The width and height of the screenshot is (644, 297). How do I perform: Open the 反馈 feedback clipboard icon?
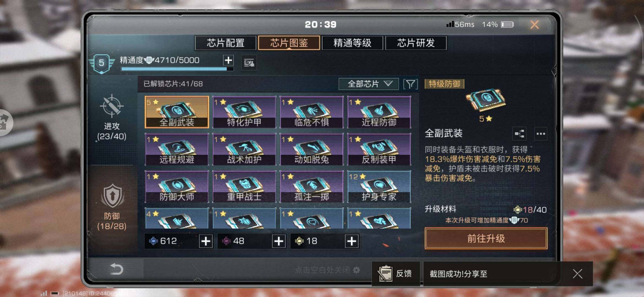[x=385, y=273]
